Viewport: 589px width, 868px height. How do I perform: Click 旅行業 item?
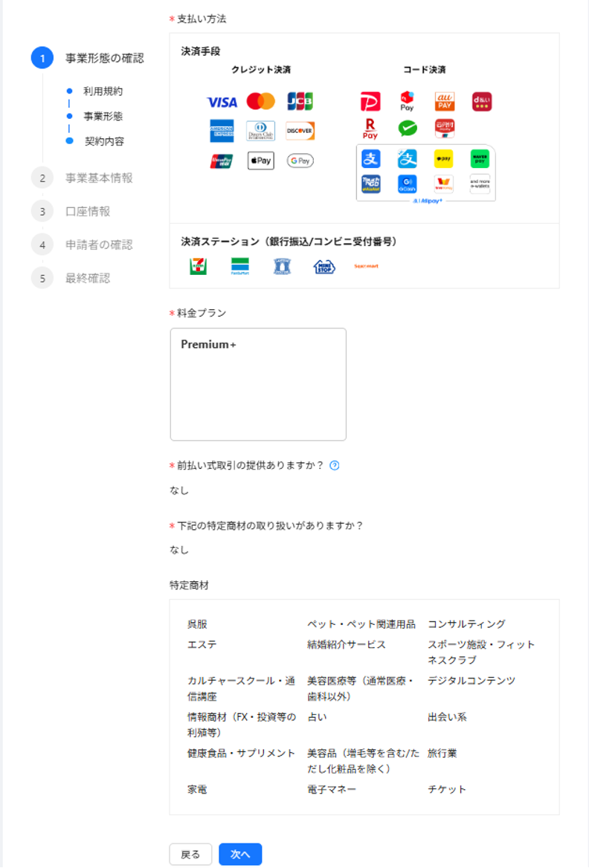coord(442,754)
